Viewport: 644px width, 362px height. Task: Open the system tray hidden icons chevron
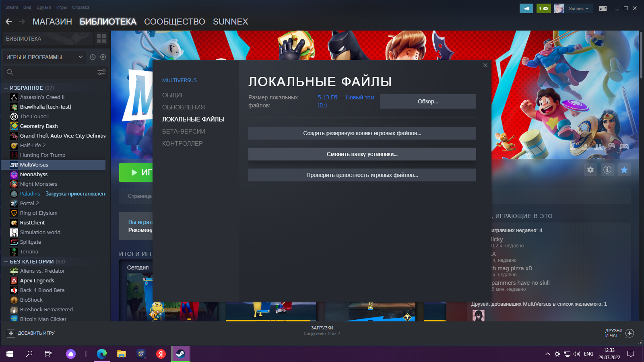(x=547, y=354)
